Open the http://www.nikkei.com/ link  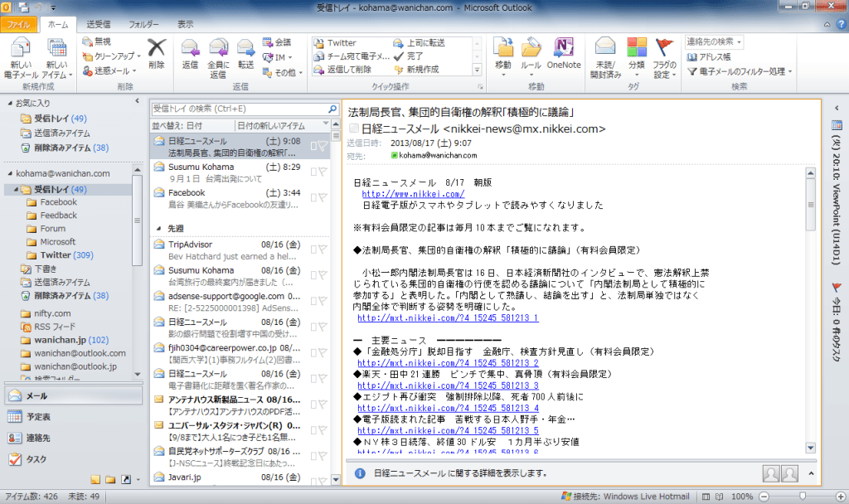413,194
